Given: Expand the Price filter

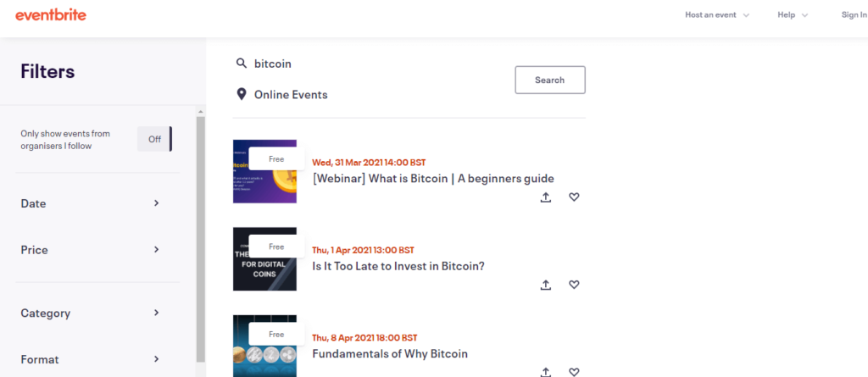Looking at the screenshot, I should (x=90, y=250).
